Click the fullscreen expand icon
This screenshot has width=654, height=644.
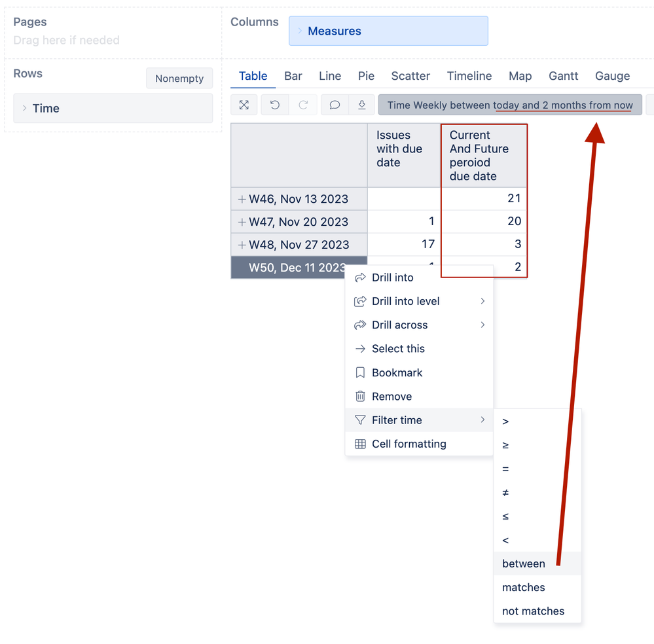tap(244, 105)
